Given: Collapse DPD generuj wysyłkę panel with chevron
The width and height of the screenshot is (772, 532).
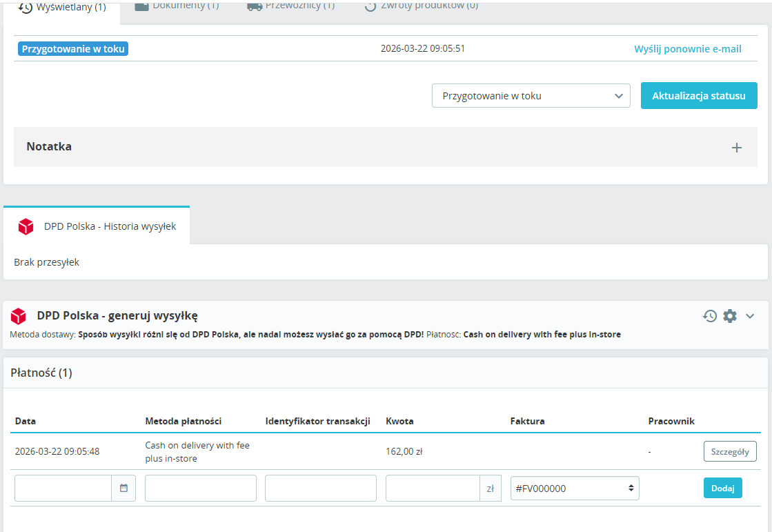Looking at the screenshot, I should tap(751, 316).
